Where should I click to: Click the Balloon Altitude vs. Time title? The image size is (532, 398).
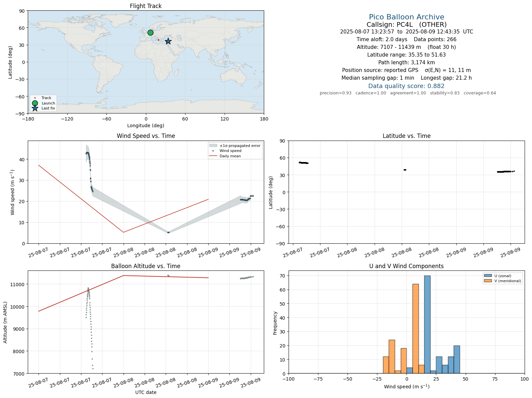coord(146,266)
